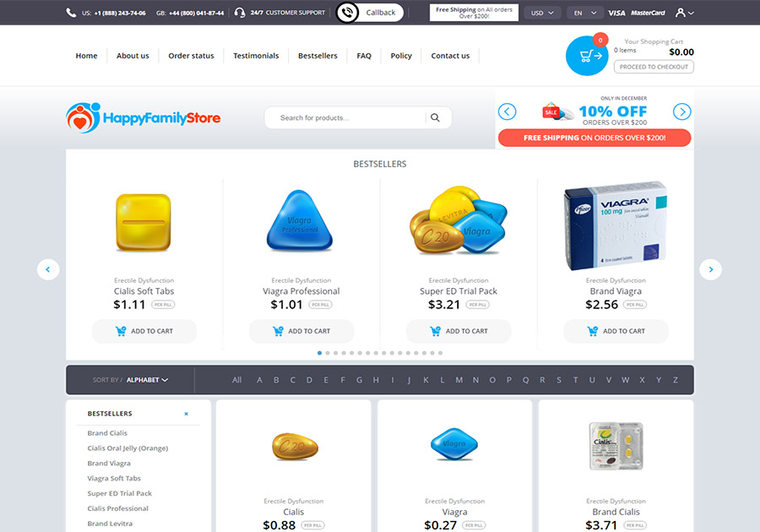The height and width of the screenshot is (532, 760).
Task: Open Cialis Oral Jelly (Orange) link
Action: (x=128, y=448)
